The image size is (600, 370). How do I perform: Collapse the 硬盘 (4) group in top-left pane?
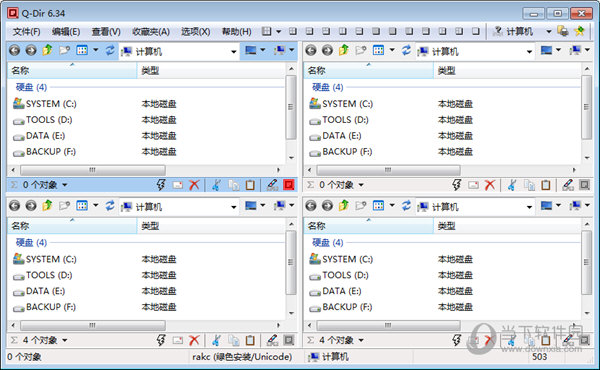pyautogui.click(x=31, y=87)
